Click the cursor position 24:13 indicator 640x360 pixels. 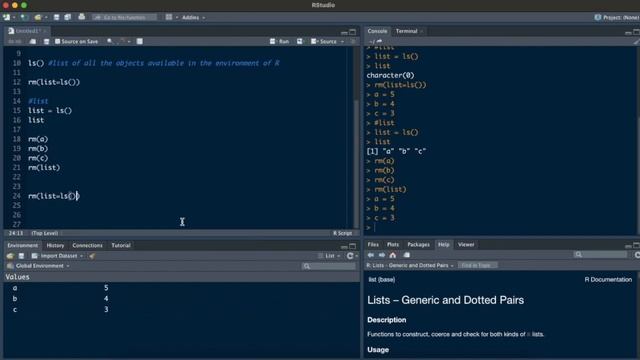pyautogui.click(x=16, y=233)
